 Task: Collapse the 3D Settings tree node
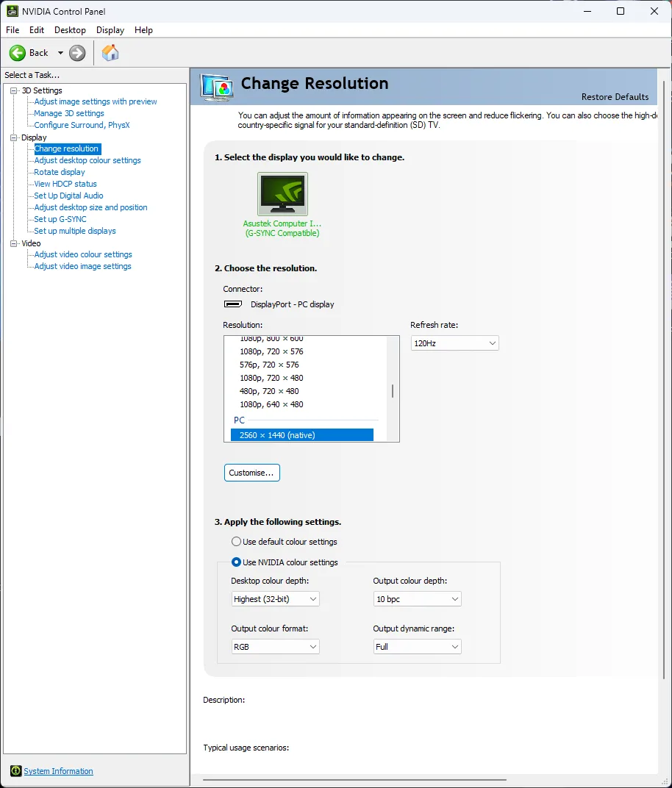point(13,90)
